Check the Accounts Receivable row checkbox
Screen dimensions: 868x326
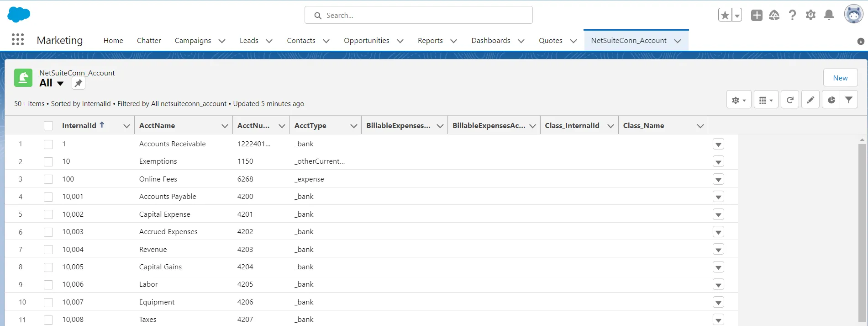48,144
